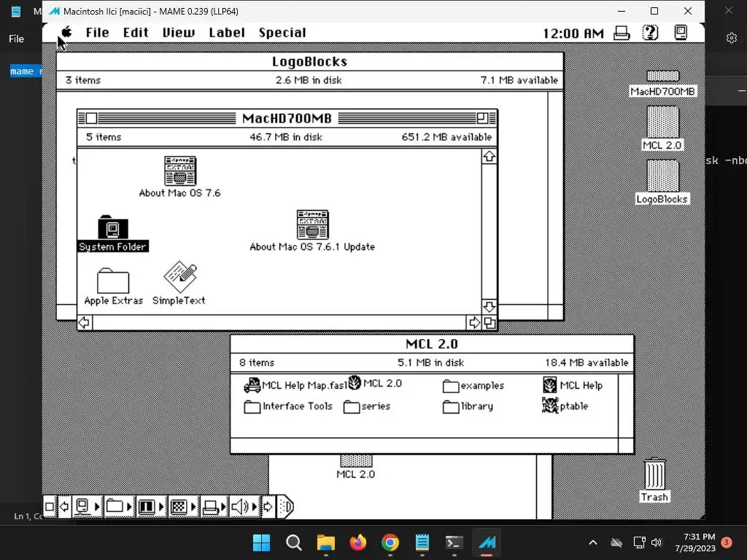The width and height of the screenshot is (747, 560).
Task: Open the Windows volume tray icon
Action: [657, 542]
